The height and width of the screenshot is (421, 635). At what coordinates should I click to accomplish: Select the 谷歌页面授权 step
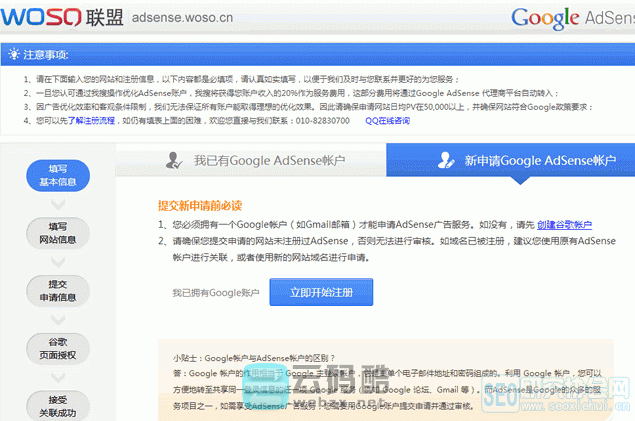pyautogui.click(x=58, y=349)
